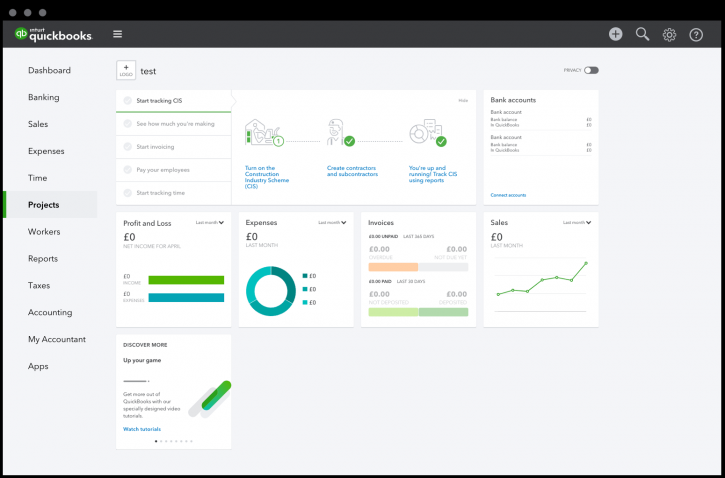
Task: Open Workers in sidebar
Action: point(44,232)
